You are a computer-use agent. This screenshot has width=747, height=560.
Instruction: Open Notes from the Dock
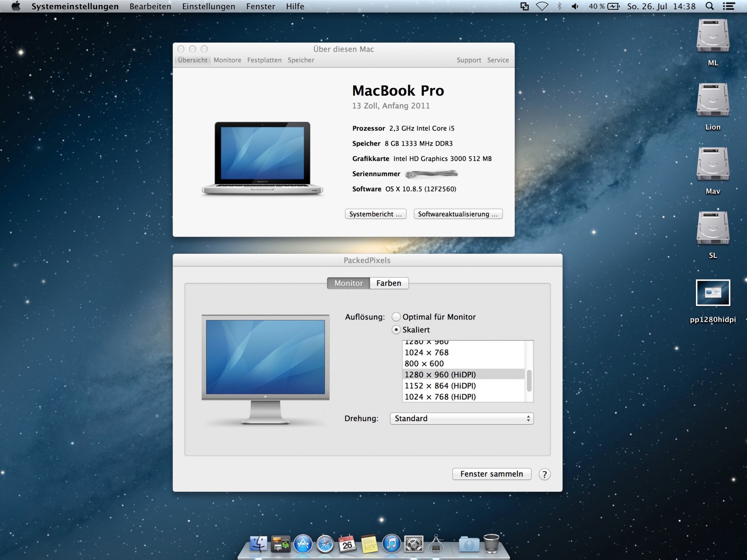coord(369,544)
